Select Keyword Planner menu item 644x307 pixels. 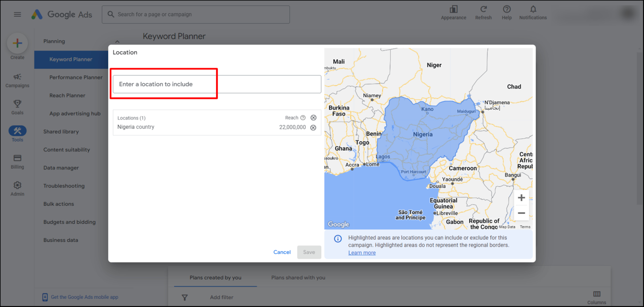(x=71, y=59)
